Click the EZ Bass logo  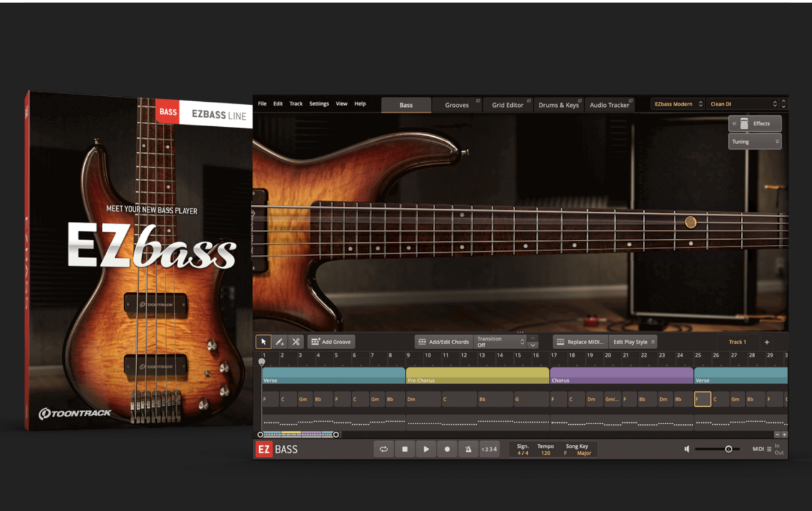click(x=277, y=449)
